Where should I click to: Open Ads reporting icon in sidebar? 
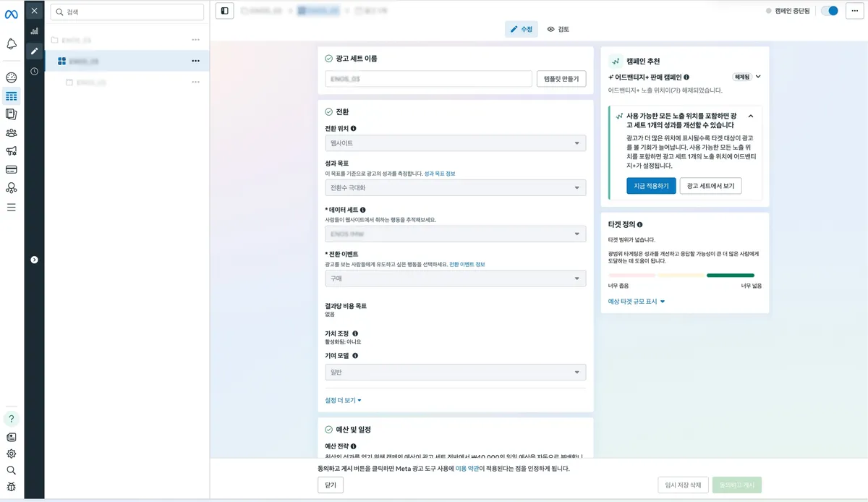[x=11, y=114]
